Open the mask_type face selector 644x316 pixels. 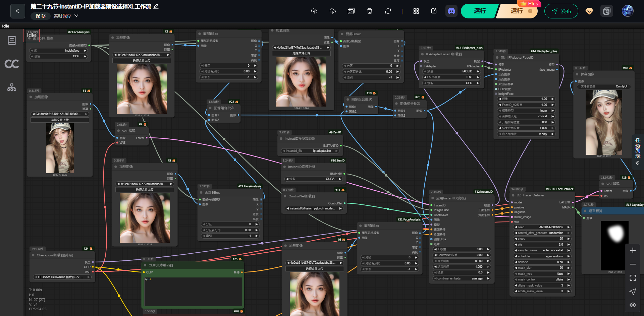542,274
